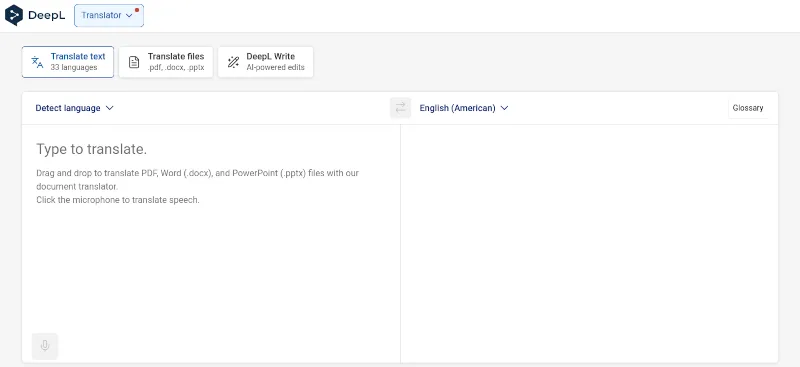800x367 pixels.
Task: Click the chevron beside English (American)
Action: 504,108
